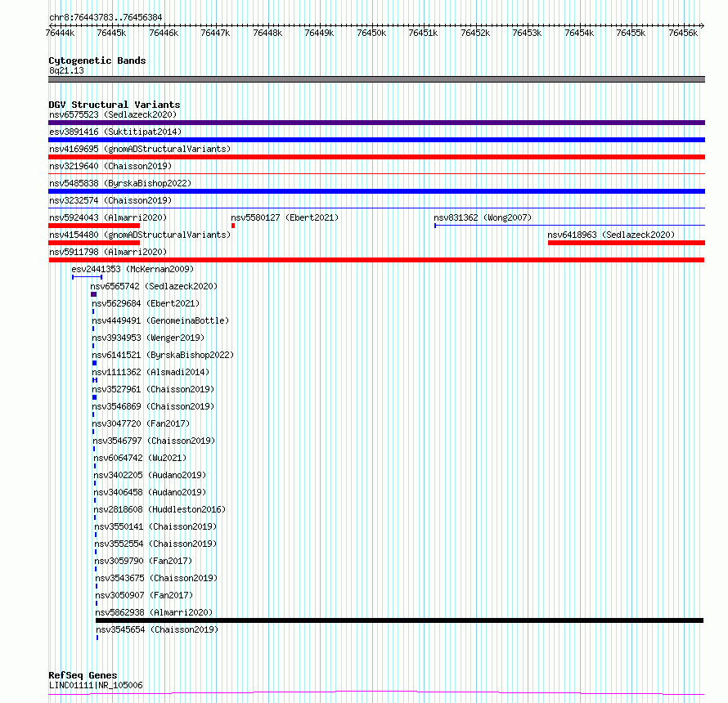Click nsv6141521 (ByrskaBishop2022) label
This screenshot has height=703, width=728.
[163, 355]
